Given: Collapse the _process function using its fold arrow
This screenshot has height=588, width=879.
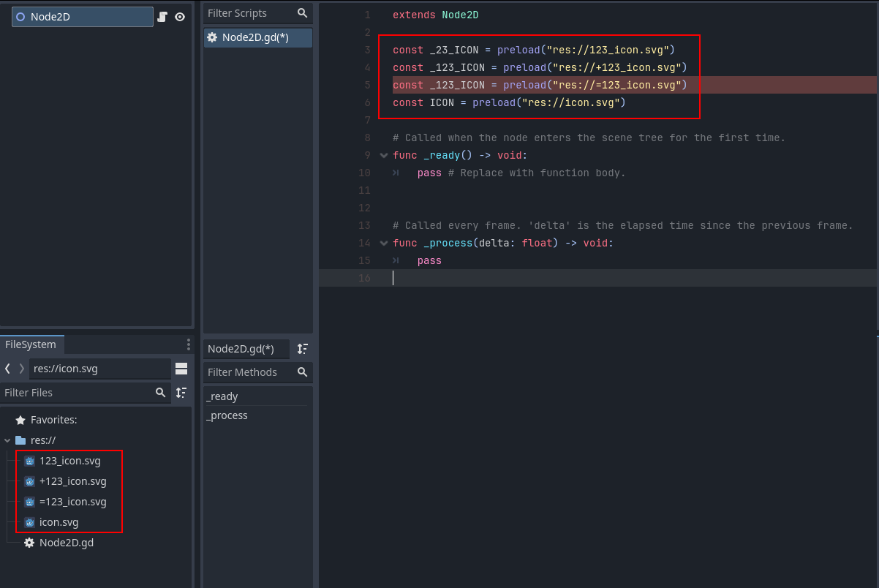Looking at the screenshot, I should pos(383,243).
